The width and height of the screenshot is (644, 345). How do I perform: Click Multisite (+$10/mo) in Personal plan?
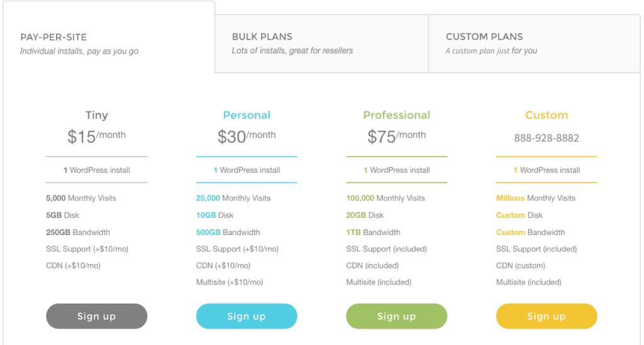tap(230, 282)
